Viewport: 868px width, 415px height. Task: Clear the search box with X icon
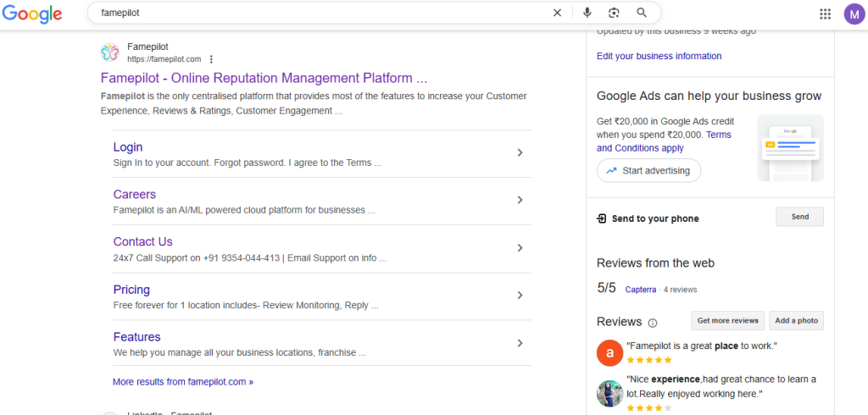pyautogui.click(x=558, y=13)
